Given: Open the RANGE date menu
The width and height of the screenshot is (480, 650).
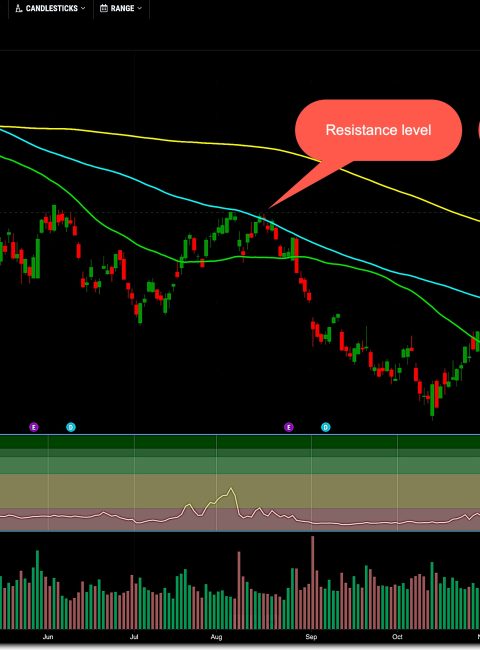Looking at the screenshot, I should [121, 8].
